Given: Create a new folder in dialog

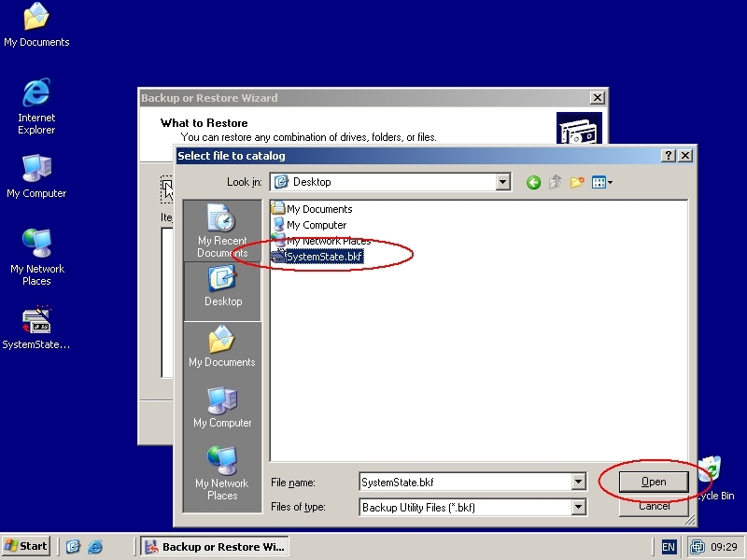Looking at the screenshot, I should point(577,182).
